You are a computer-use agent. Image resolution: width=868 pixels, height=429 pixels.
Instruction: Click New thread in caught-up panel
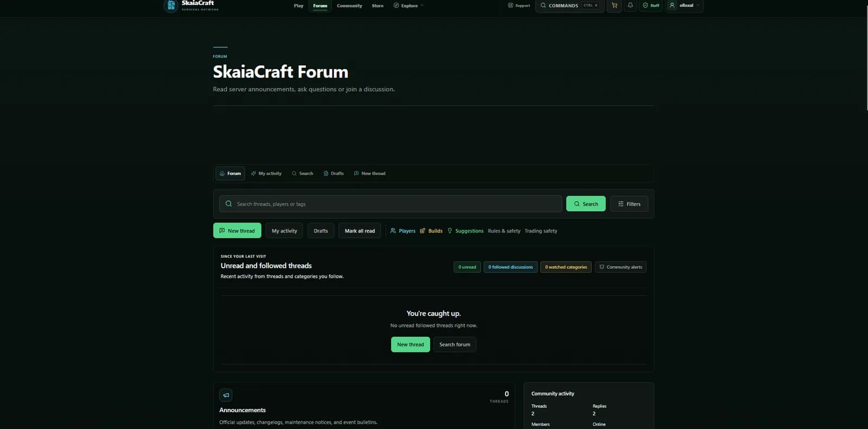(x=411, y=344)
